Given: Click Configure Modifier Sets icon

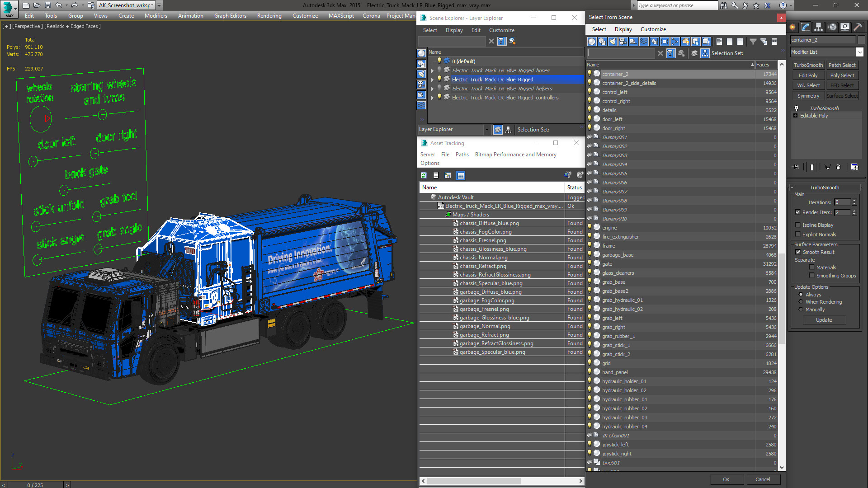Looking at the screenshot, I should [x=854, y=167].
